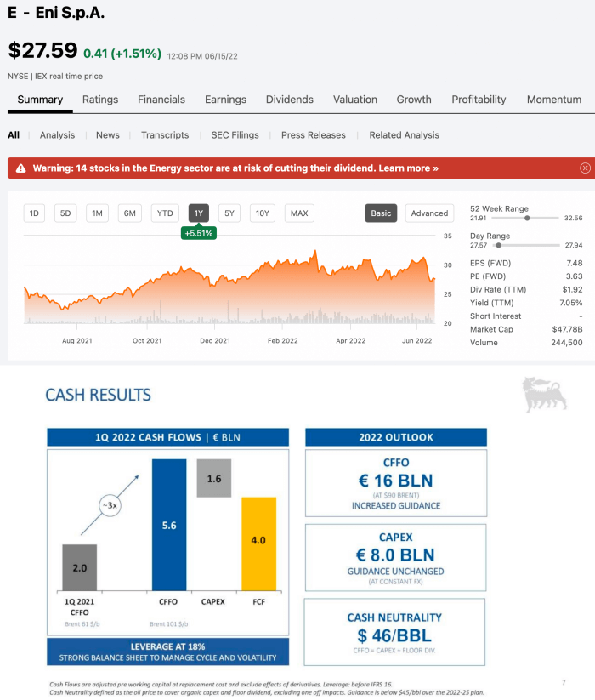Image resolution: width=595 pixels, height=700 pixels.
Task: Click the Div Rate value $1.92
Action: [x=572, y=290]
